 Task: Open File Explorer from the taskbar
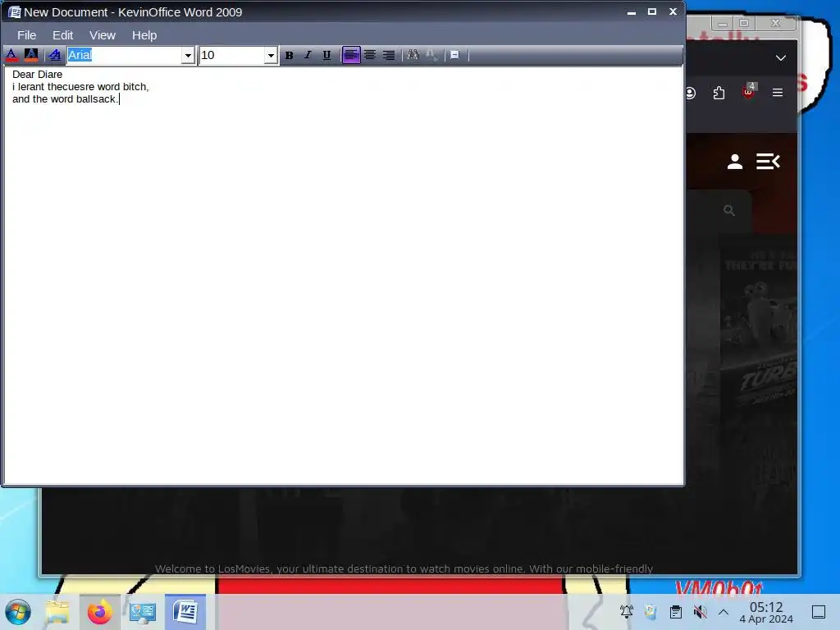point(57,612)
